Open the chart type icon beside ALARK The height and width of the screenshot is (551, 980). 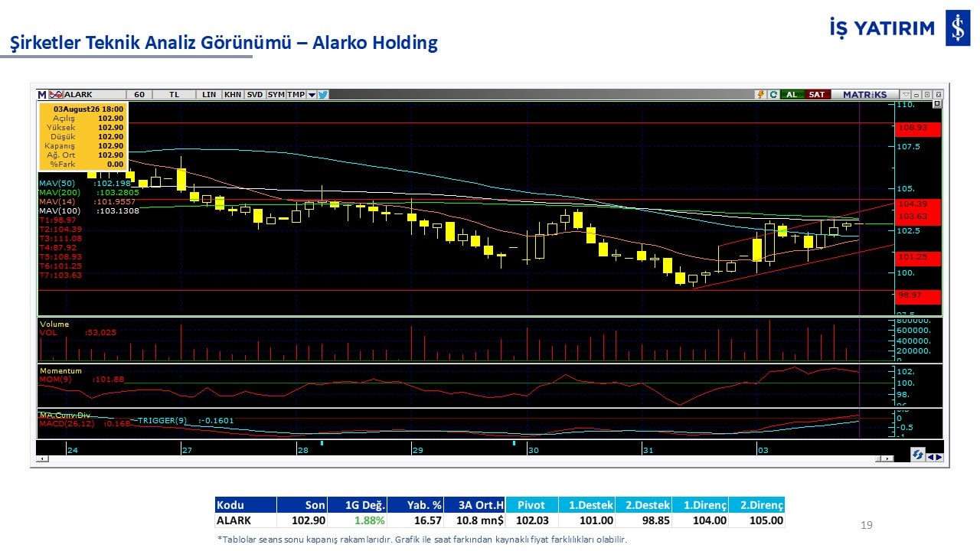coord(55,95)
